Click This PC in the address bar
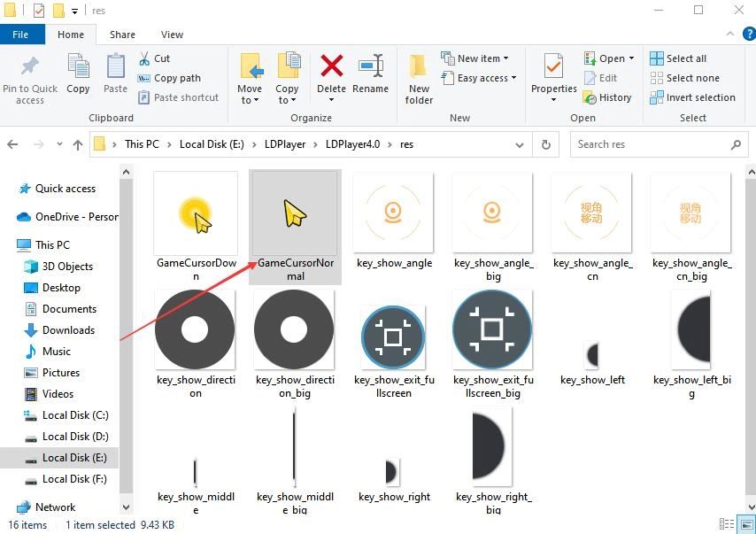This screenshot has width=756, height=534. tap(142, 144)
